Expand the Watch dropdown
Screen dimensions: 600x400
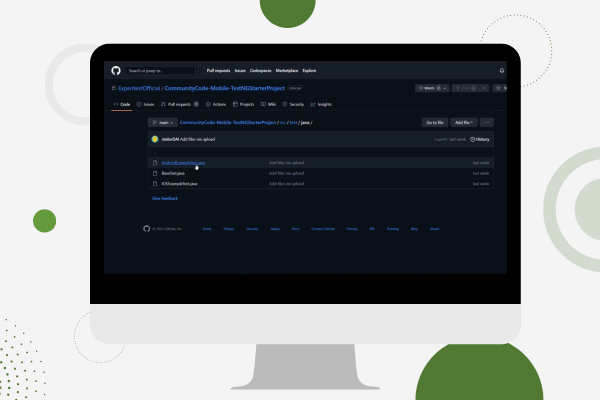[x=432, y=88]
